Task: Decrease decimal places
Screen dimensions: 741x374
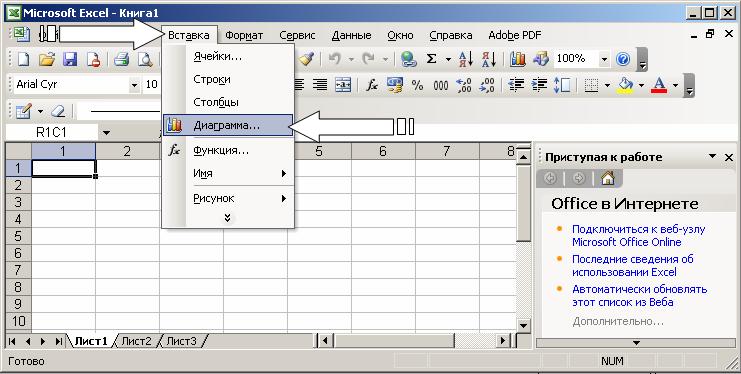Action: pyautogui.click(x=487, y=85)
